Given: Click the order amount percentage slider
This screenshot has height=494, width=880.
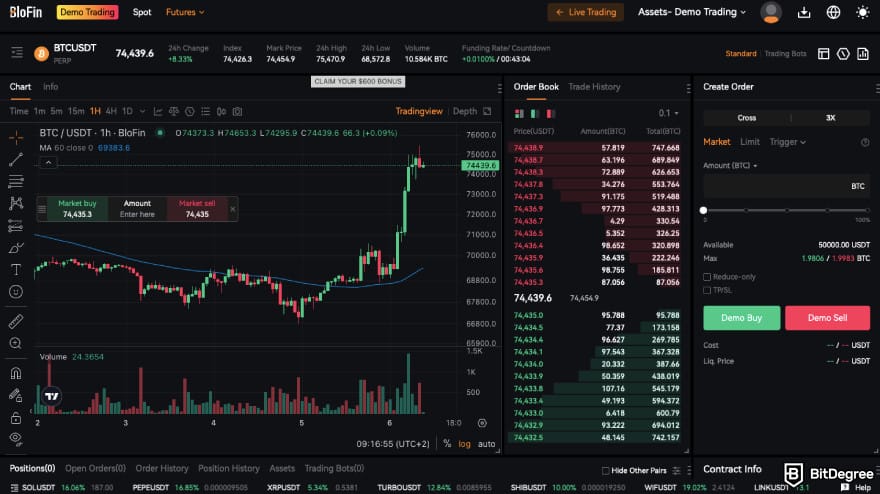Looking at the screenshot, I should click(786, 210).
